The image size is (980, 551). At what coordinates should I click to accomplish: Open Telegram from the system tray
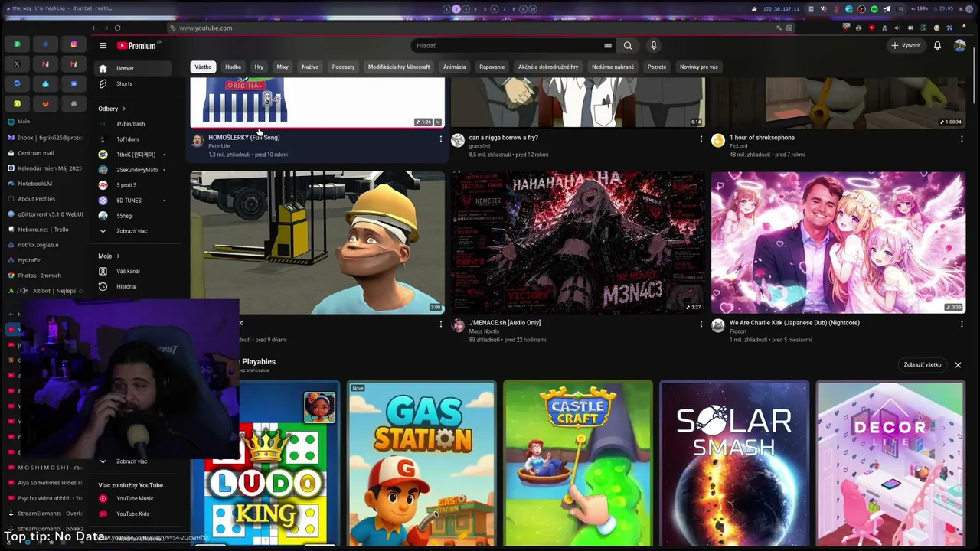[887, 9]
